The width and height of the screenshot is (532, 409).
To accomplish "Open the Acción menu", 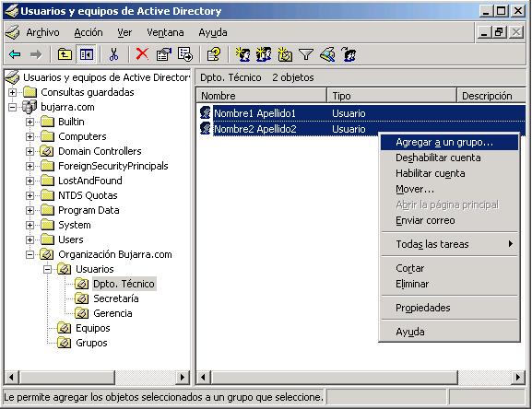I will pos(89,32).
